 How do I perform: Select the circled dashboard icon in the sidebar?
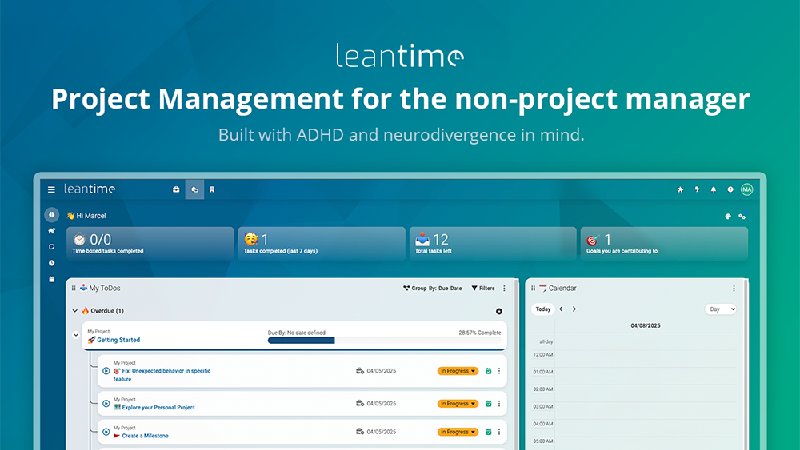pyautogui.click(x=52, y=215)
